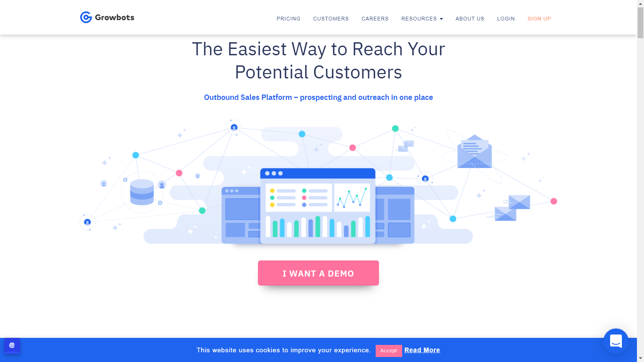
Task: Expand the RESOURCES dropdown menu
Action: click(422, 18)
